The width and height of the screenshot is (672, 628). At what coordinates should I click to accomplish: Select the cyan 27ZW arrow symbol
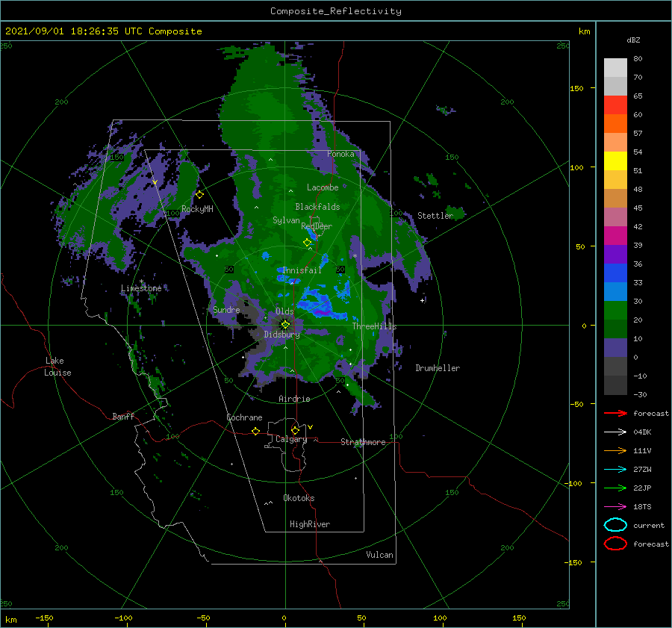(x=615, y=470)
